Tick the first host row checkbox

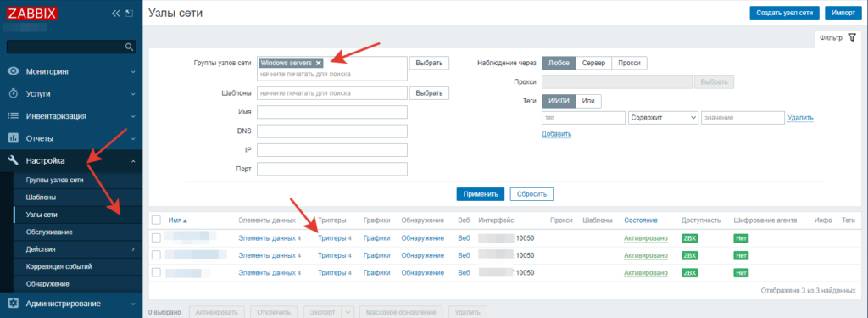(x=156, y=237)
